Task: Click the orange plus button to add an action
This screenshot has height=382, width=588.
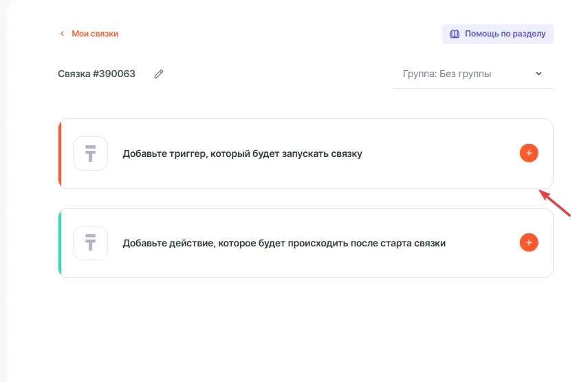Action: 528,242
